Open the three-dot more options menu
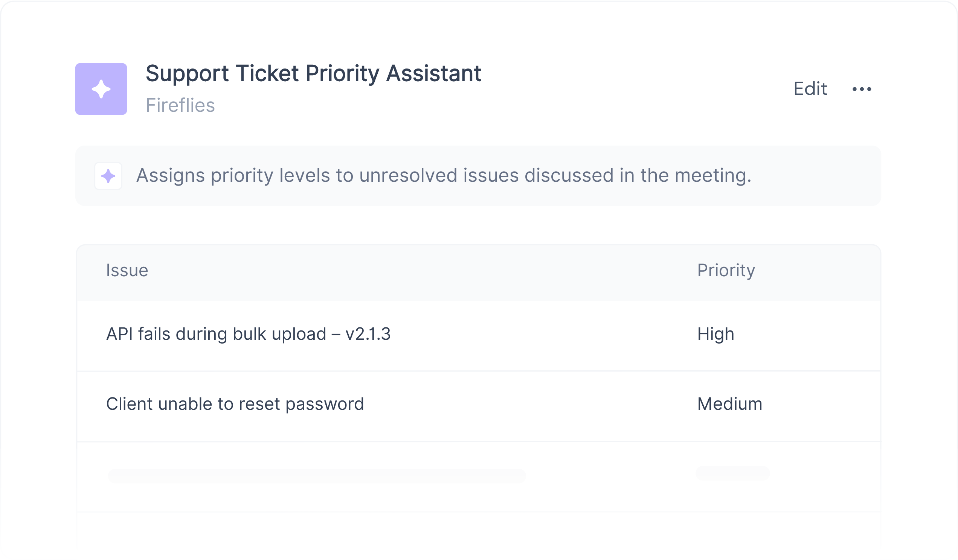 coord(862,89)
